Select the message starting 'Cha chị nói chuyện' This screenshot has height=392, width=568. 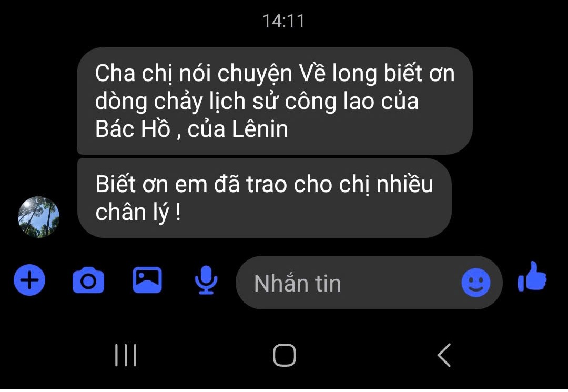pyautogui.click(x=275, y=100)
